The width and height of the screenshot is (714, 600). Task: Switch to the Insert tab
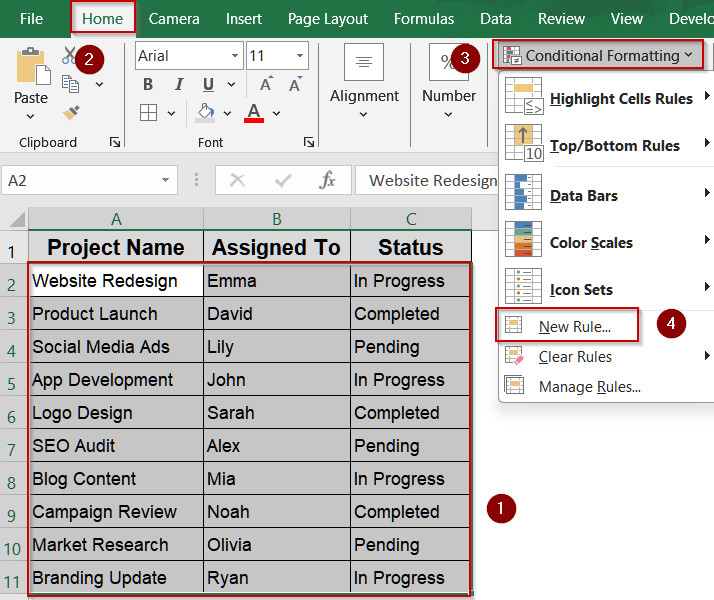(x=244, y=19)
